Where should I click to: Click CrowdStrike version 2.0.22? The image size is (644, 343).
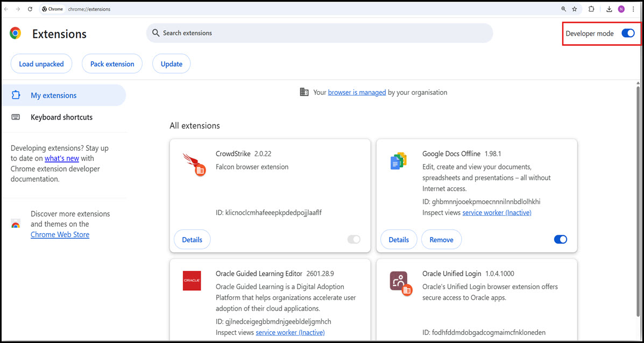tap(263, 154)
